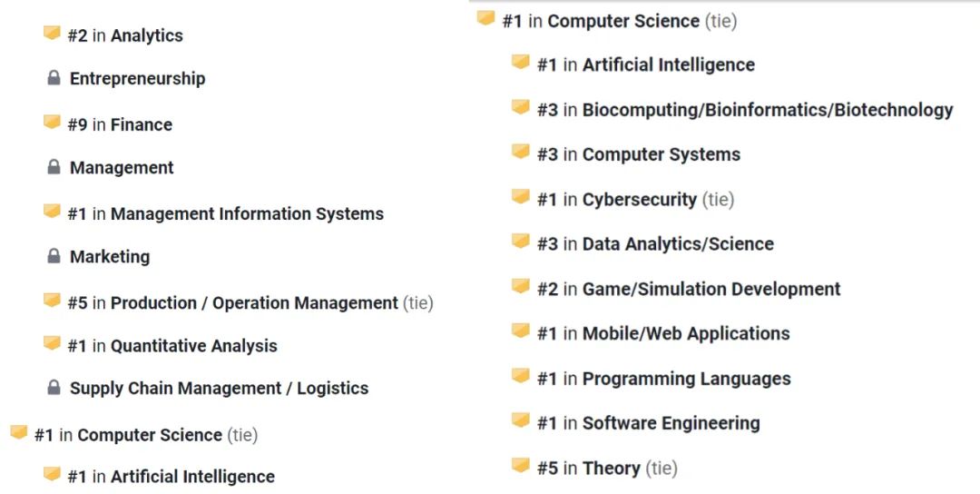This screenshot has width=980, height=494.
Task: Select #1 in Mobile/Web Applications
Action: pos(663,333)
